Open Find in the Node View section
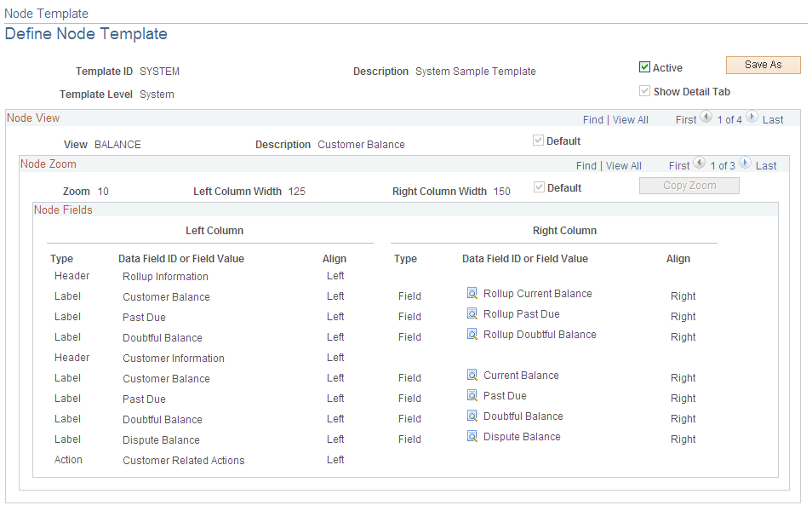 (x=593, y=119)
